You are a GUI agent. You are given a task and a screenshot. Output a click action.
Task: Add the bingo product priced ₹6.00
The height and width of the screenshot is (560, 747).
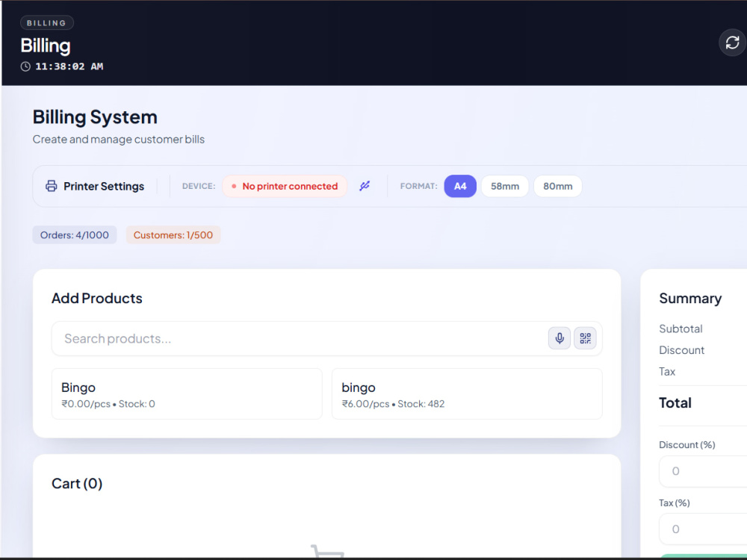(467, 393)
